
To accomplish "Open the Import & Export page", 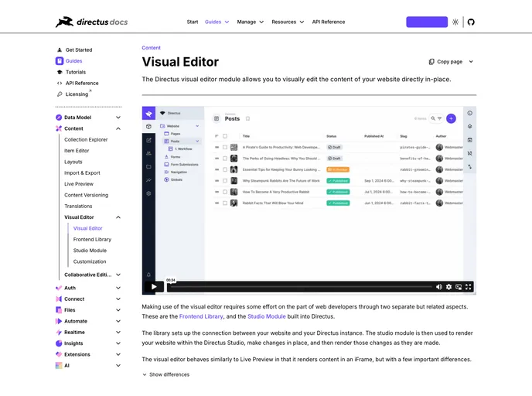I will pyautogui.click(x=82, y=173).
